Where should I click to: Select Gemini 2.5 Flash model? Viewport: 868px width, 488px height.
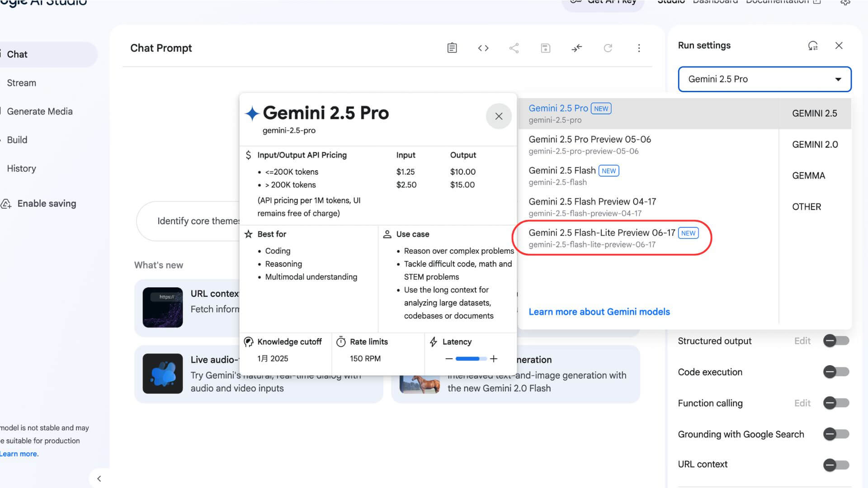point(648,176)
